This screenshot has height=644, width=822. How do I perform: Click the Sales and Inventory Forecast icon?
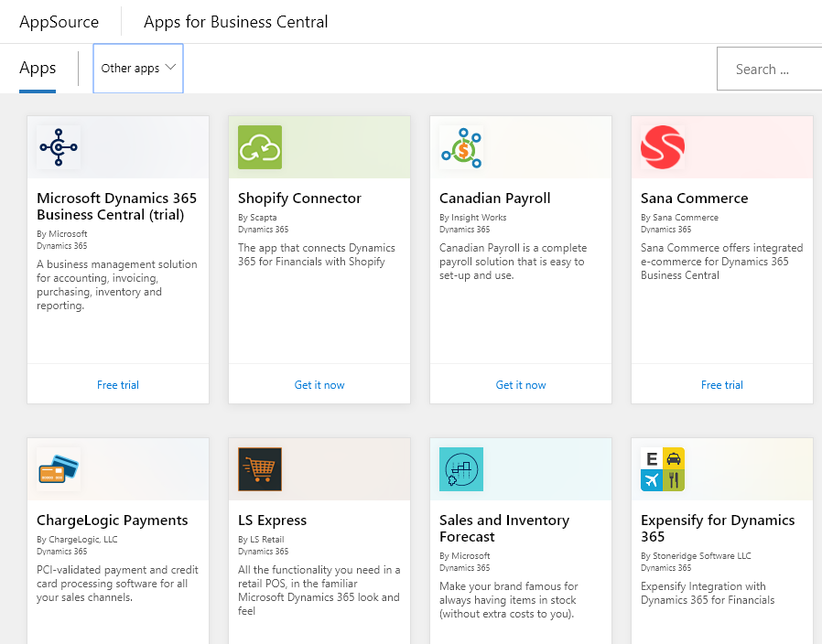[x=461, y=469]
